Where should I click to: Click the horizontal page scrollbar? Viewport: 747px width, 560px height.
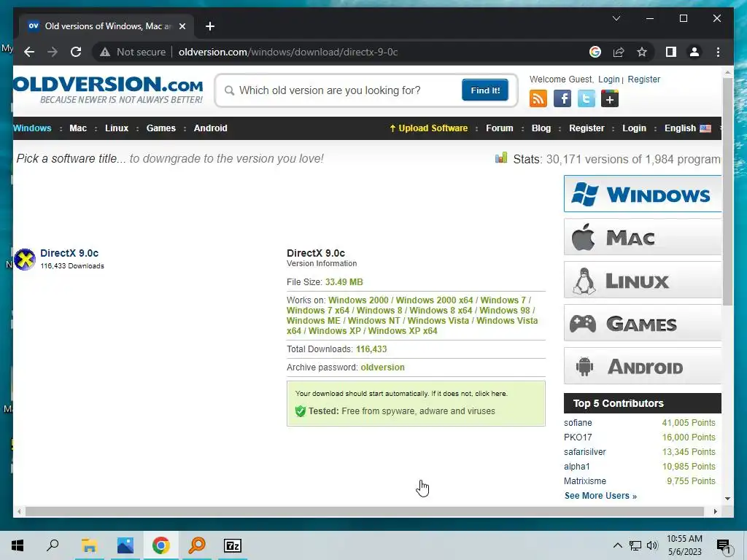click(365, 511)
